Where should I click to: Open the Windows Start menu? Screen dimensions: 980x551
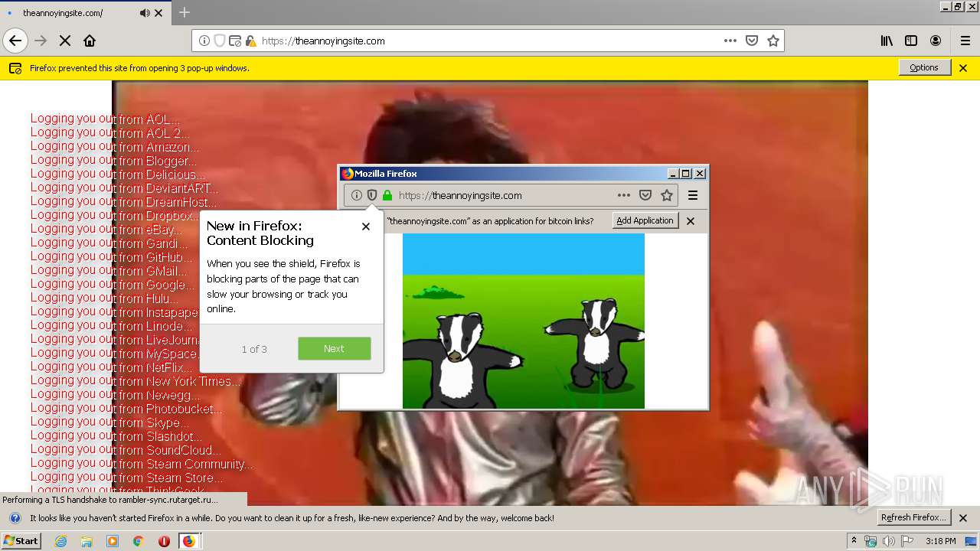21,541
